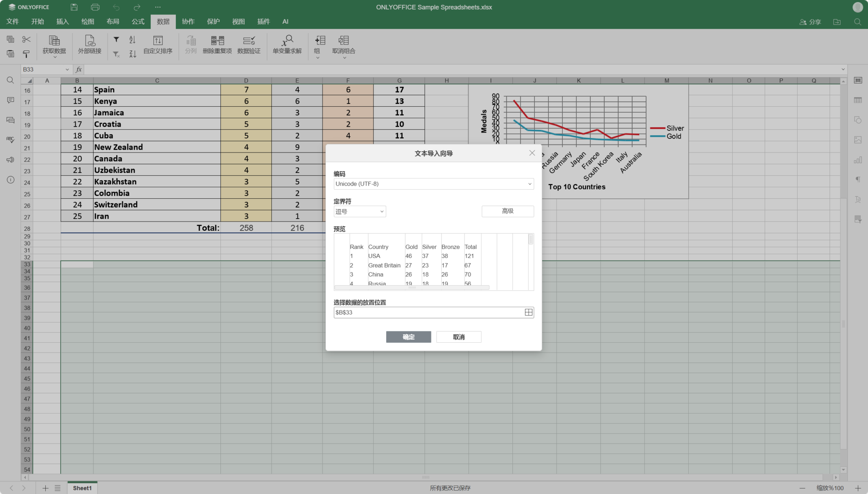
Task: Open the cell name box dropdown arrow
Action: tap(67, 69)
